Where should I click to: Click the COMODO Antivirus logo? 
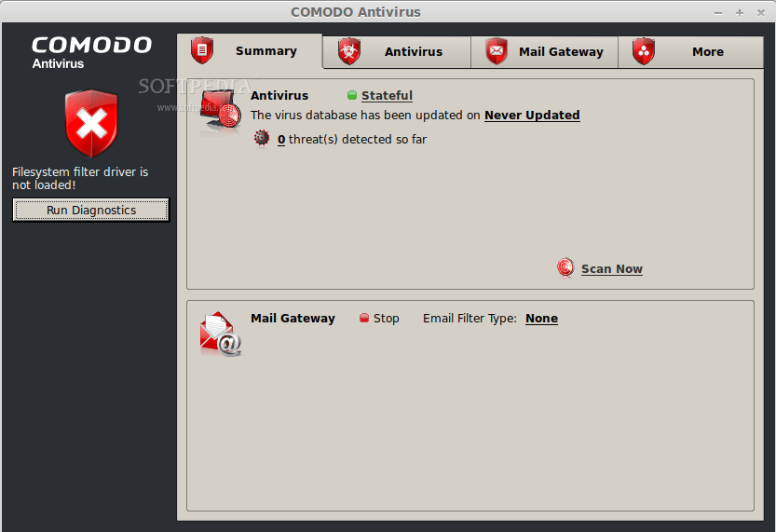[91, 52]
